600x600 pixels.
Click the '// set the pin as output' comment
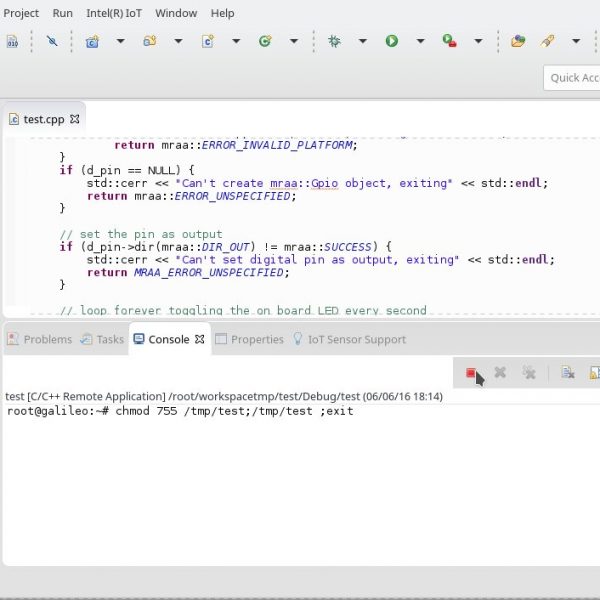click(x=141, y=234)
